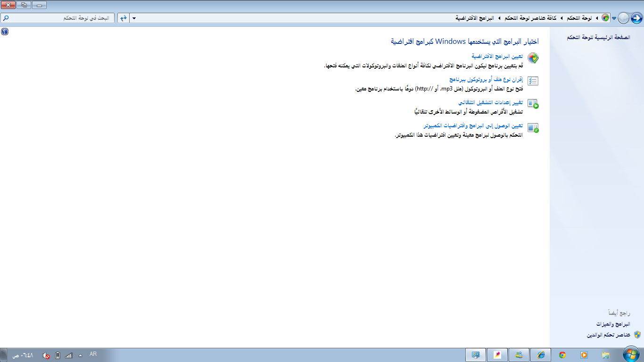644x362 pixels.
Task: Click the network signal icon in the tray
Action: 69,355
